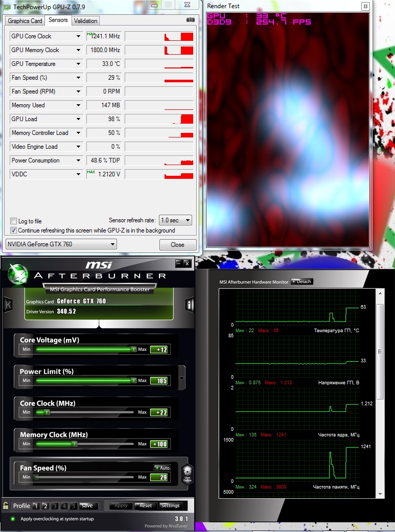Select Afterburner profile 5

pos(73,506)
